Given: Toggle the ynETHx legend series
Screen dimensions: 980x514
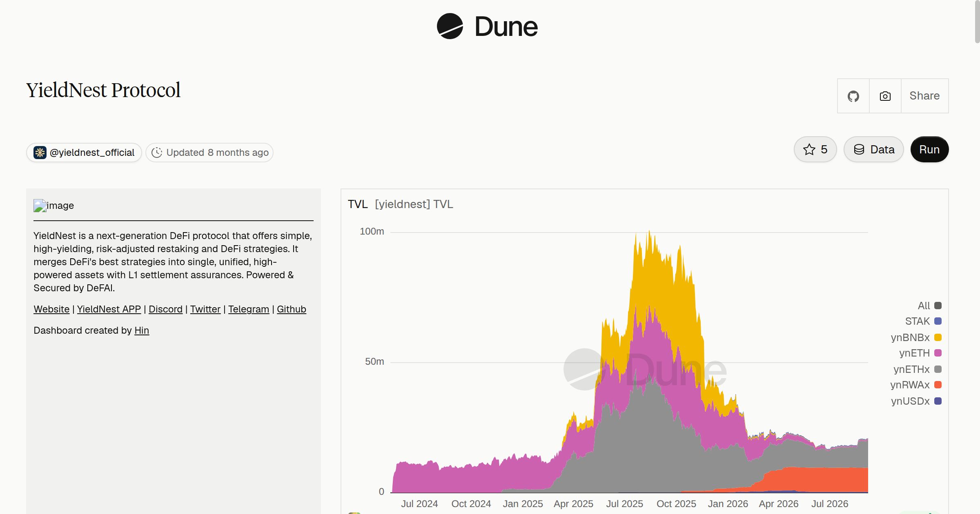Looking at the screenshot, I should point(918,369).
